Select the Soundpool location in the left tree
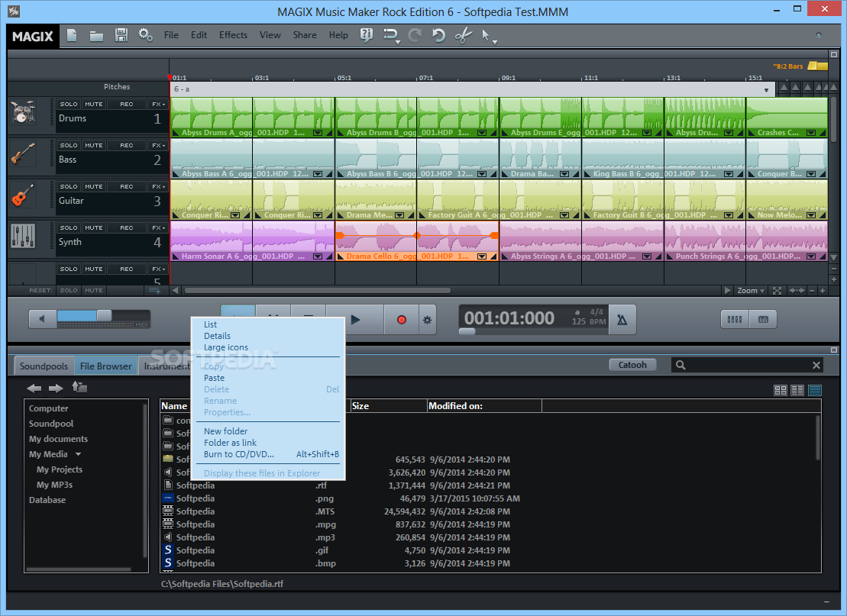 50,424
